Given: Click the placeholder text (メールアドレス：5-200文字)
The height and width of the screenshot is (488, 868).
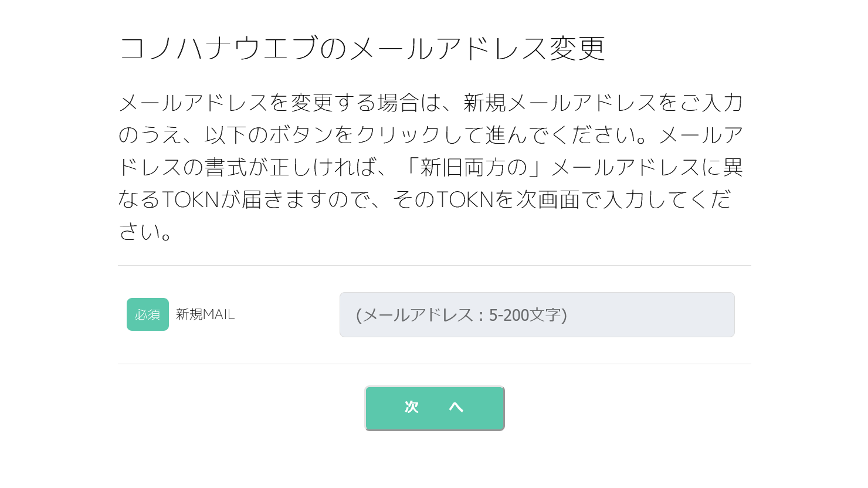Looking at the screenshot, I should pos(462,315).
